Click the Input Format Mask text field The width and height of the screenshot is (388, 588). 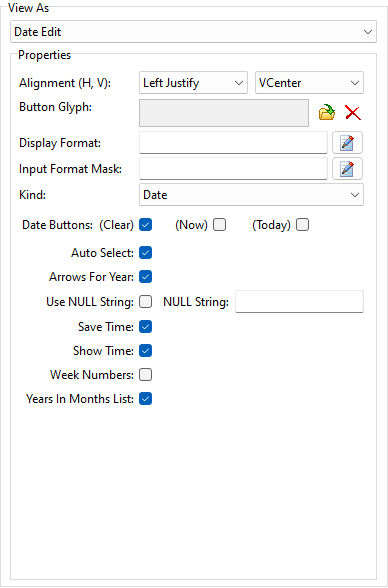click(x=233, y=169)
